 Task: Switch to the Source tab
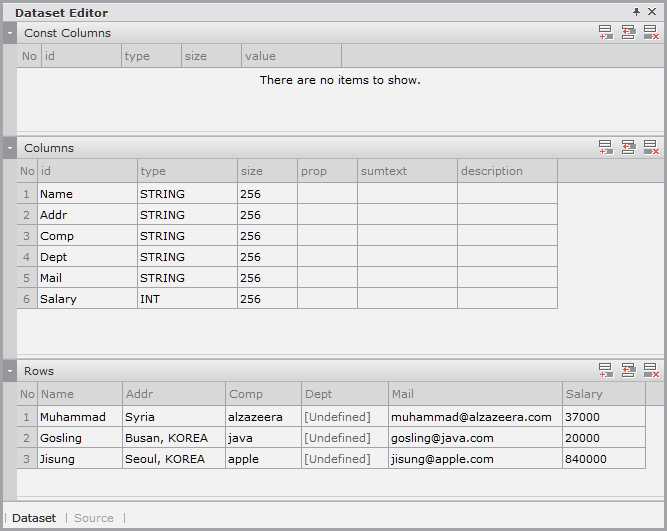click(x=94, y=518)
